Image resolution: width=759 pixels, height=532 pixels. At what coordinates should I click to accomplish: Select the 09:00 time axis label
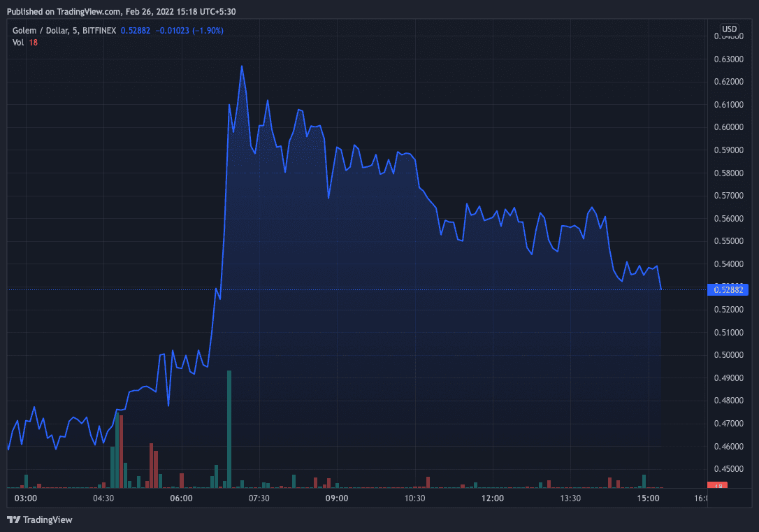click(x=337, y=498)
